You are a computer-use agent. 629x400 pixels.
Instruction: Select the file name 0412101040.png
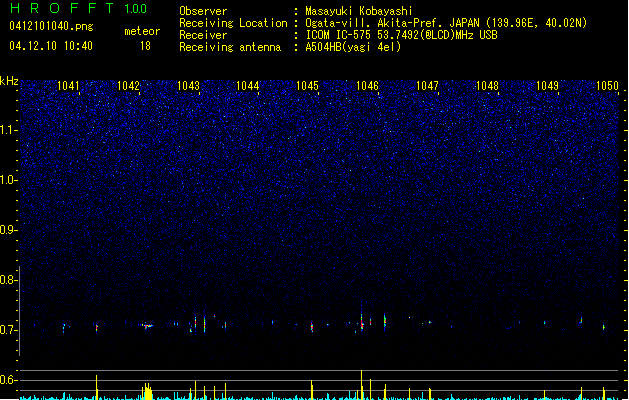51,26
